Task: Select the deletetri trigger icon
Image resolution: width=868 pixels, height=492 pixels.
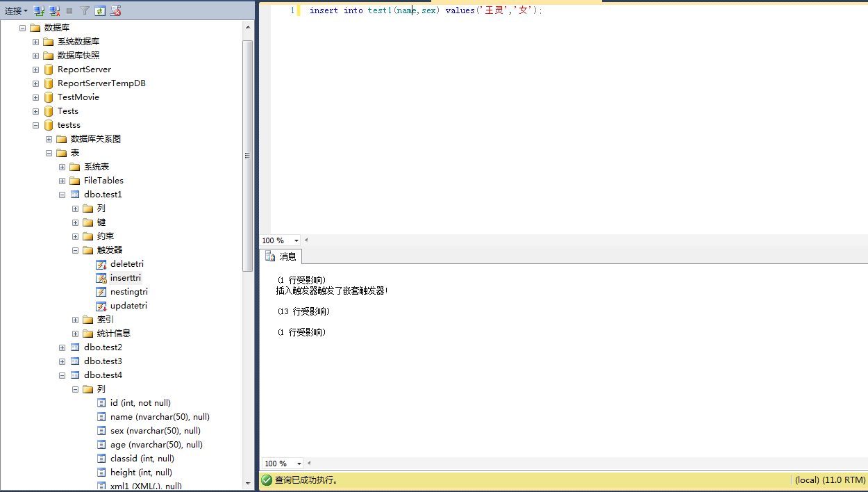Action: (x=101, y=264)
